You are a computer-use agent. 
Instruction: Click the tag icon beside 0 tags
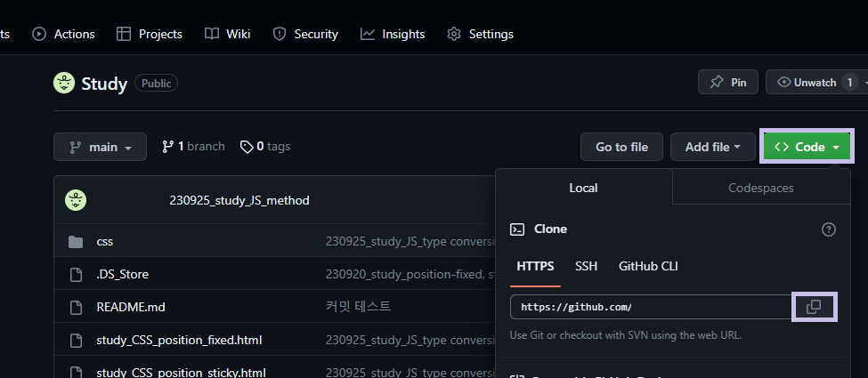click(x=247, y=147)
